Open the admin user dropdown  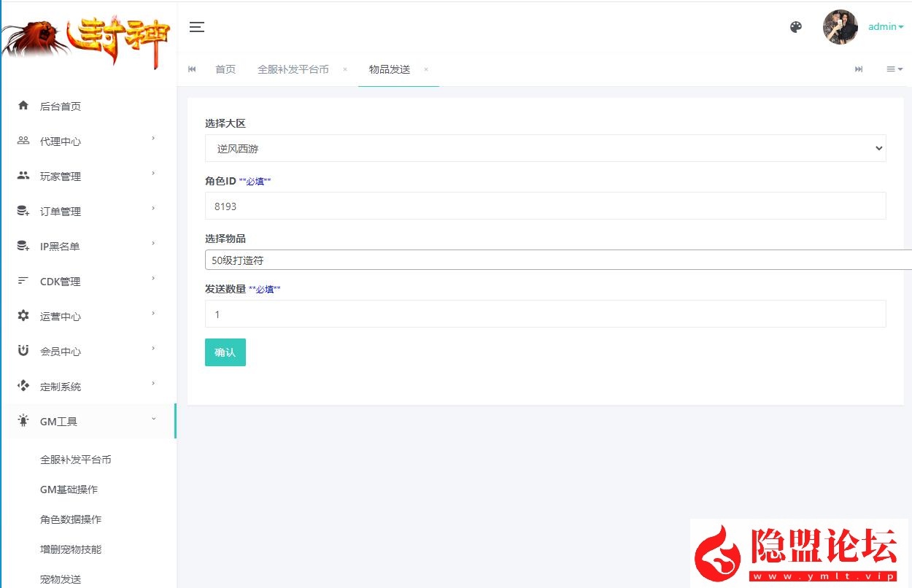tap(886, 27)
